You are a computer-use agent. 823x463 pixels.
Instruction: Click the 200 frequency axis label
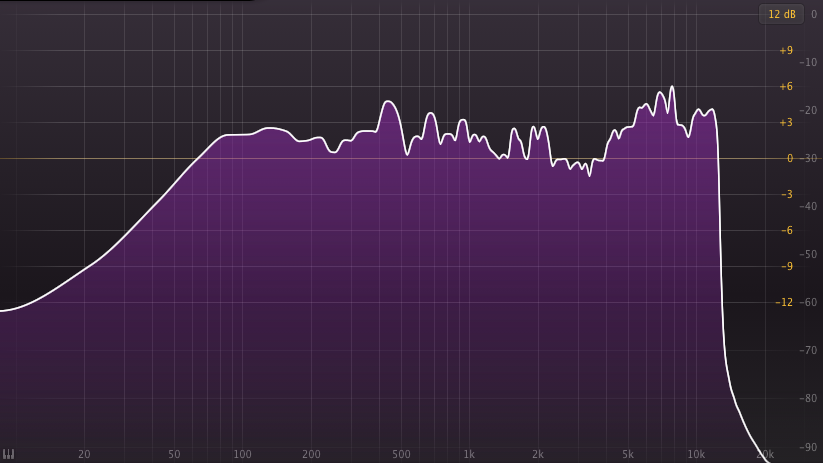pyautogui.click(x=311, y=454)
